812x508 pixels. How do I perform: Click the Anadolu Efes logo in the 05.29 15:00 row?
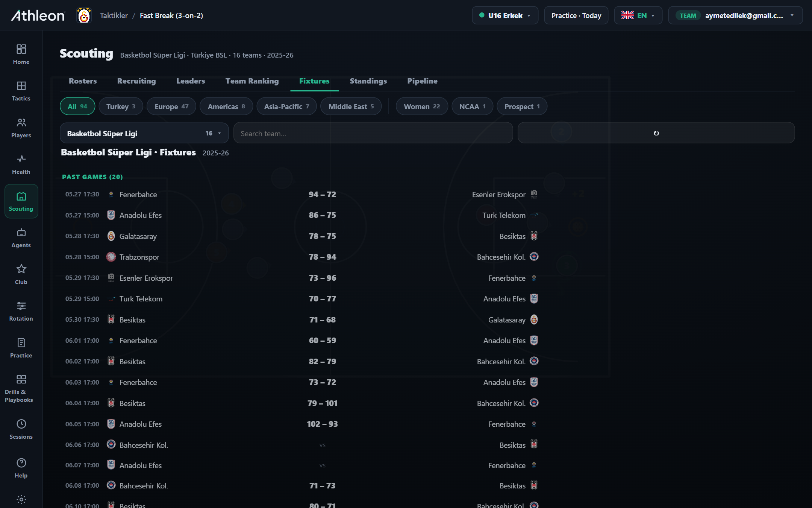pyautogui.click(x=534, y=298)
